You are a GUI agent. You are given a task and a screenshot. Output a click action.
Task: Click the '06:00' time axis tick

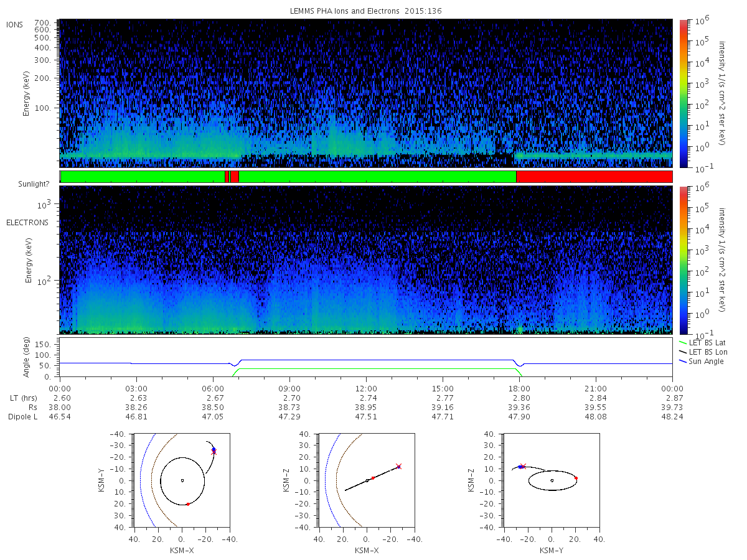(x=213, y=388)
